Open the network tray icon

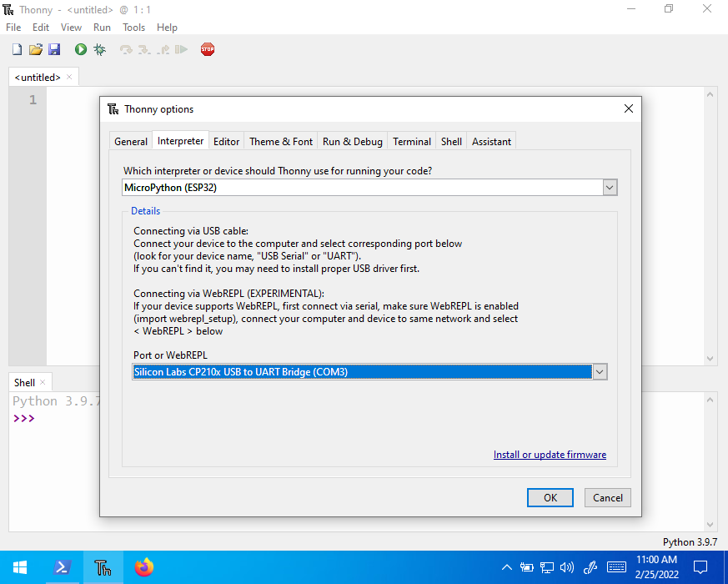click(547, 567)
